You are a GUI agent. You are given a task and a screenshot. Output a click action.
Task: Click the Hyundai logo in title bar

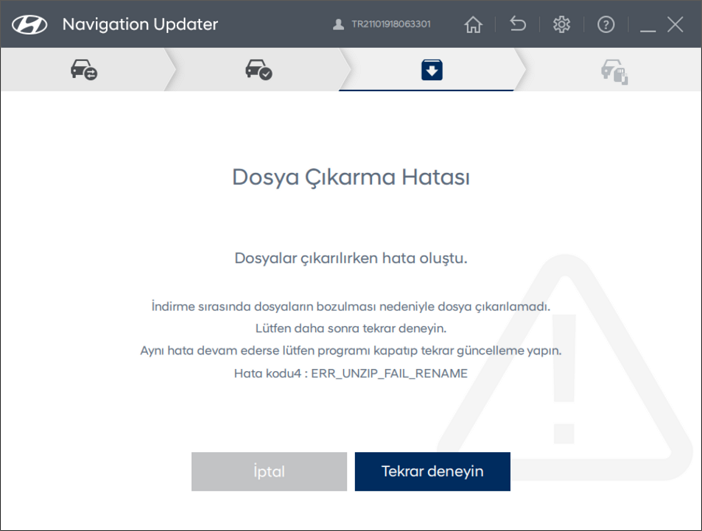(x=31, y=24)
